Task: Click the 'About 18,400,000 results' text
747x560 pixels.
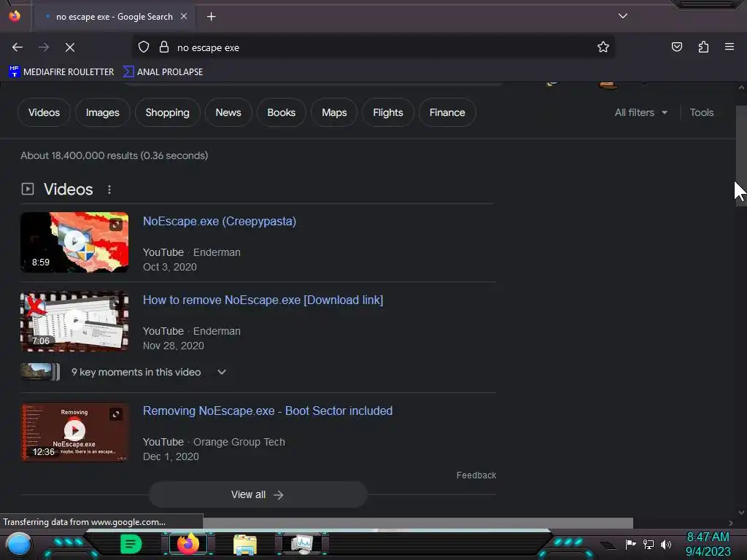Action: click(115, 156)
